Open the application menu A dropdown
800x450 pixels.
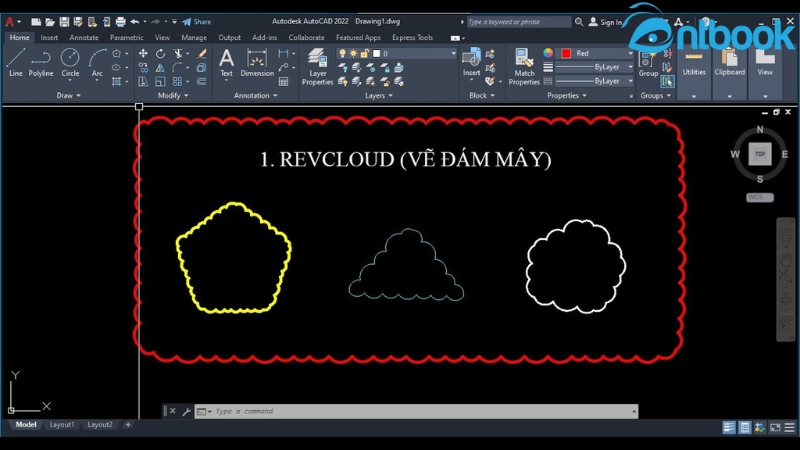coord(12,21)
